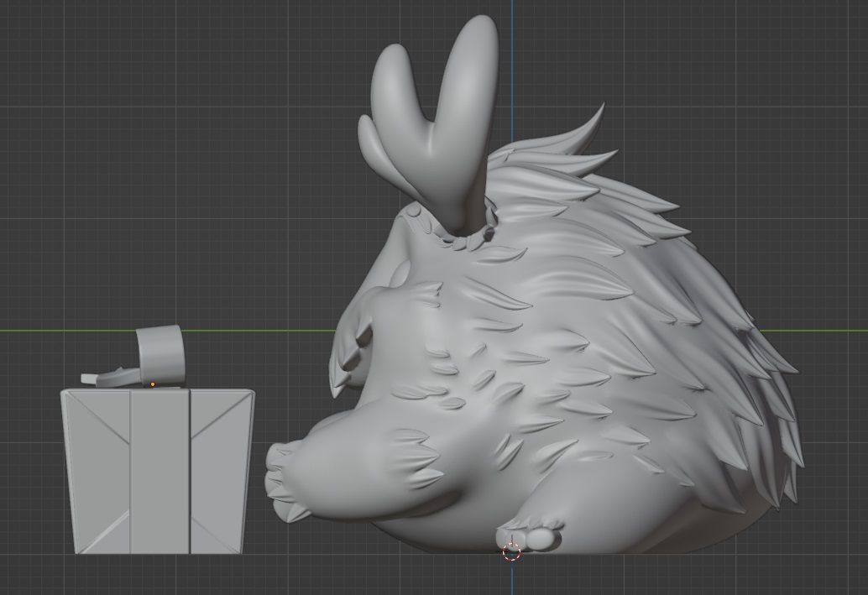The height and width of the screenshot is (595, 868).
Task: Click the vertical ribbon band on the gift box
Action: pyautogui.click(x=160, y=472)
